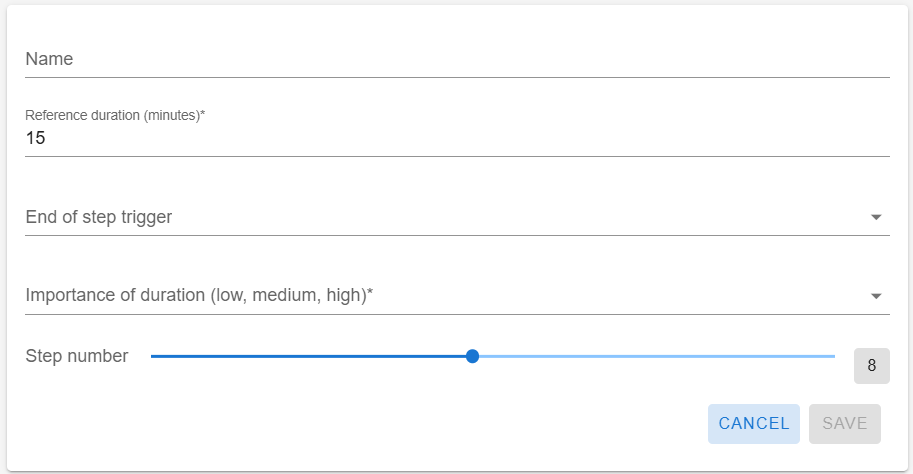Click the "Reference duration (minutes)*" label
The width and height of the screenshot is (913, 474).
pos(115,115)
